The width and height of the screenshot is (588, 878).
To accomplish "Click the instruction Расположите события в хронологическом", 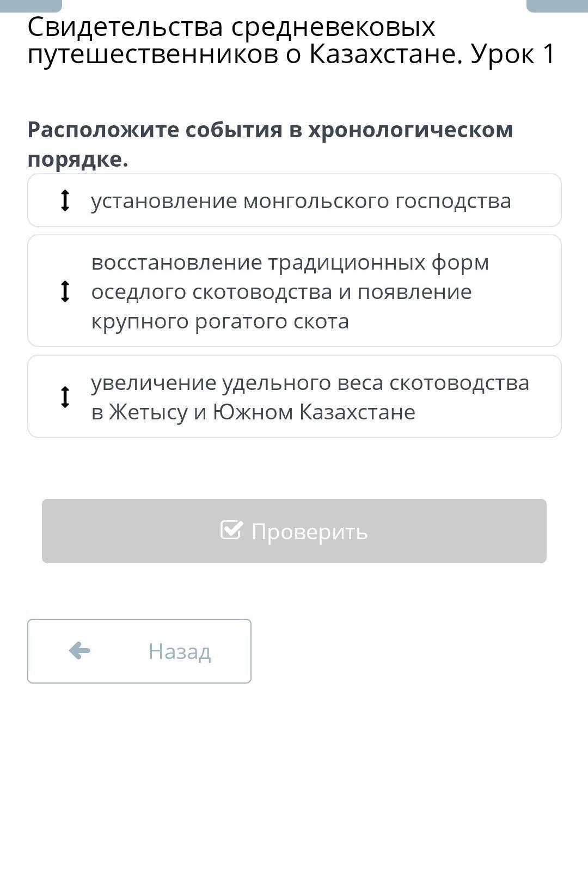I will (x=270, y=130).
